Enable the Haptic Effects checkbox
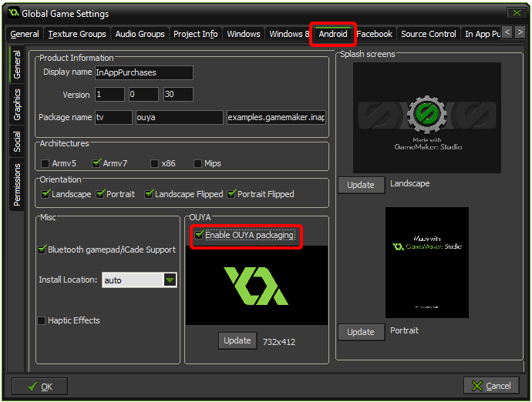 tap(42, 320)
